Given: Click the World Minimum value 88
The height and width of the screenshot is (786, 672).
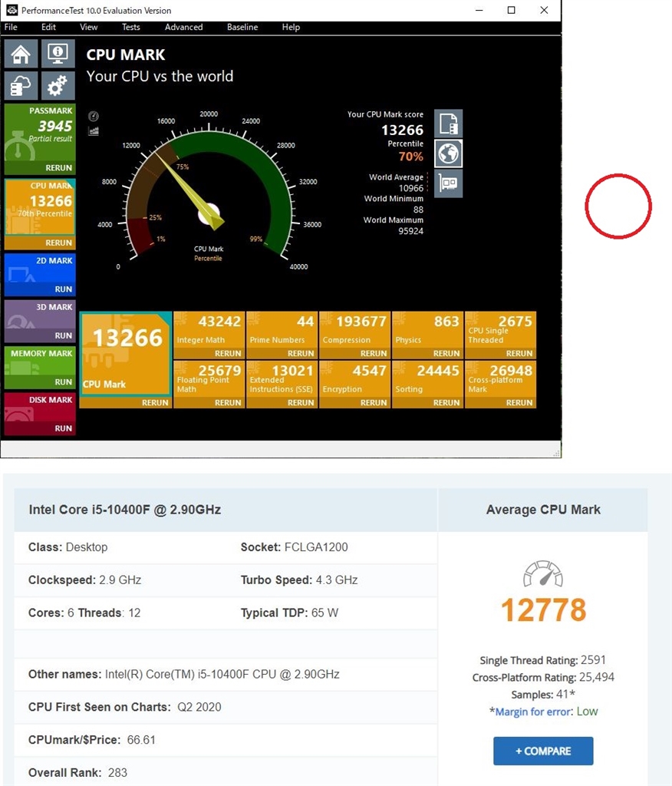Looking at the screenshot, I should tap(418, 210).
